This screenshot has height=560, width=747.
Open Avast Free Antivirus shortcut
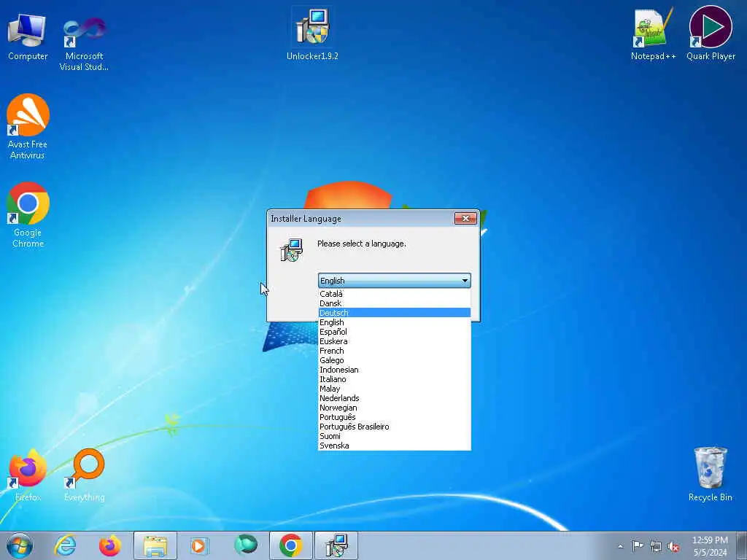[x=28, y=127]
